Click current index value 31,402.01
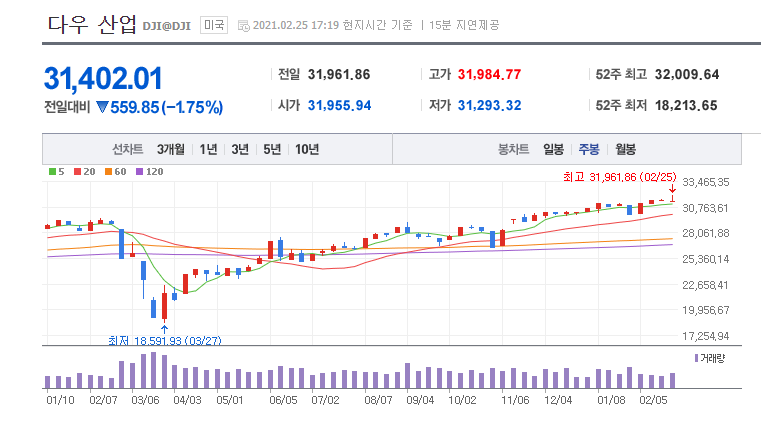This screenshot has width=761, height=421. click(x=103, y=78)
